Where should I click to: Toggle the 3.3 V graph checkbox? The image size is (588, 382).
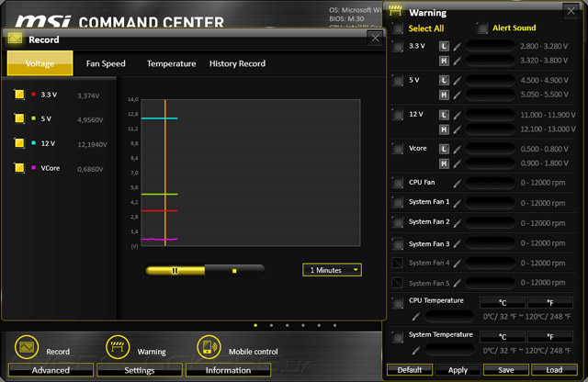coord(19,95)
